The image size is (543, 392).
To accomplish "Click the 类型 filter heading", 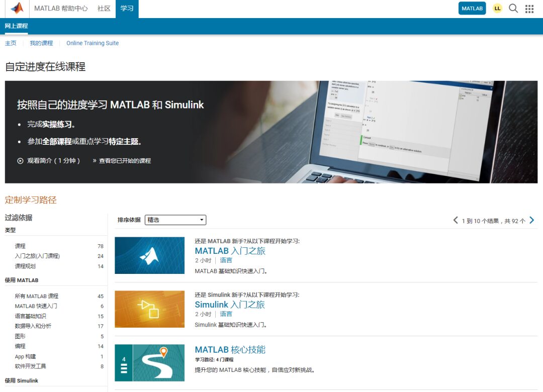I will tap(10, 230).
